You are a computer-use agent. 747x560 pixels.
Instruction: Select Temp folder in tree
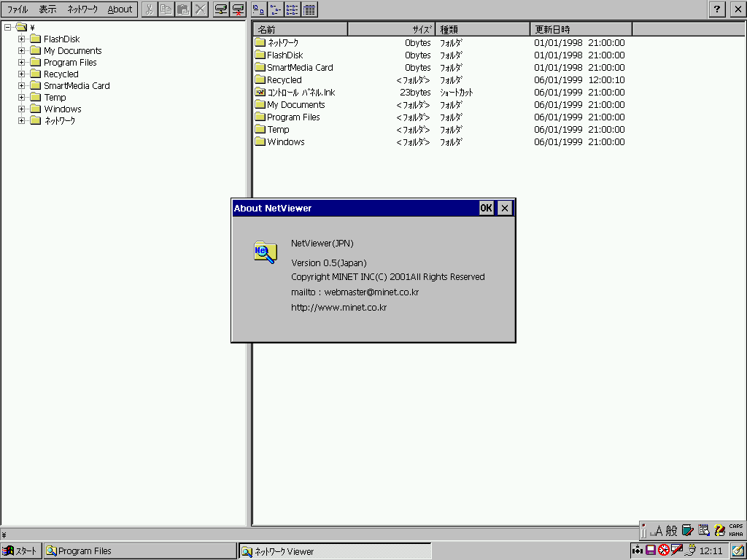[55, 97]
